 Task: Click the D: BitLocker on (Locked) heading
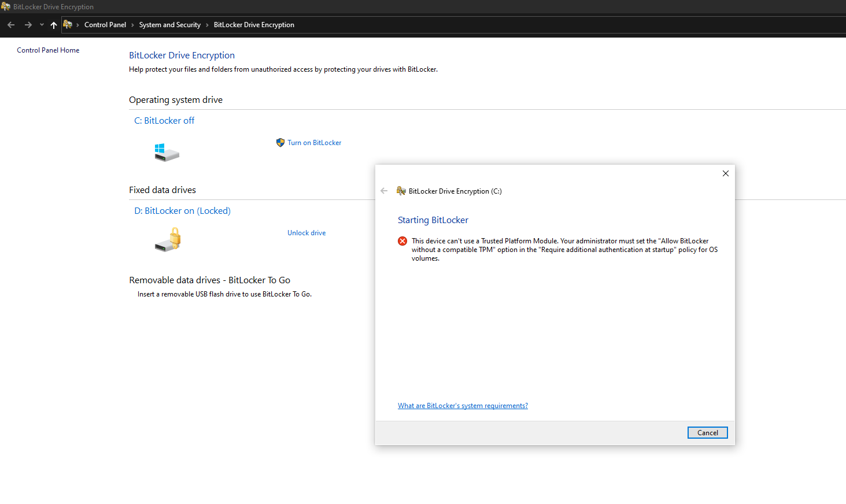point(183,210)
